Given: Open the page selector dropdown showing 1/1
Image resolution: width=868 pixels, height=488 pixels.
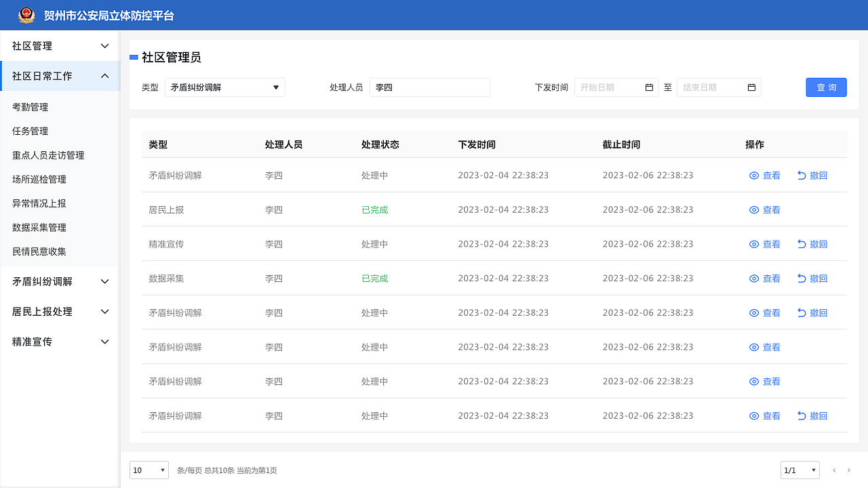Looking at the screenshot, I should 800,470.
